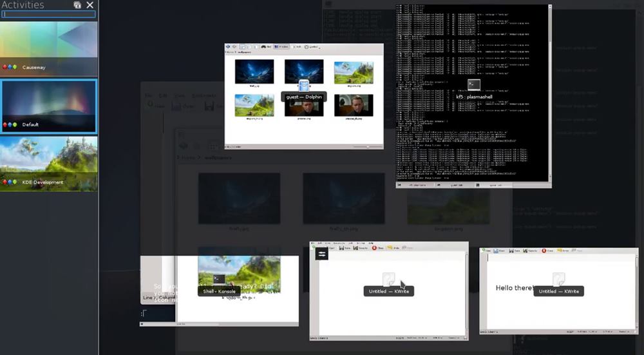644x355 pixels.
Task: Click the back arrow in Dolphin toolbar
Action: (x=228, y=47)
